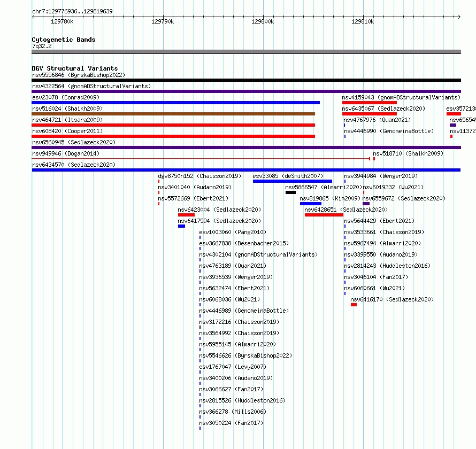Click nsv4302104 (gnomADStructuralVariants) label
Screen dimensions: 476x449
(x=258, y=254)
